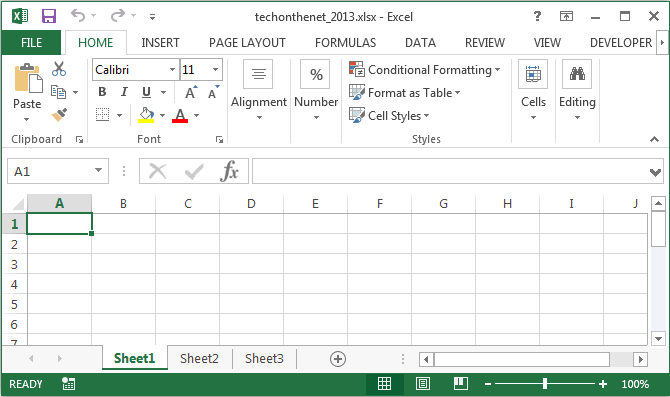Click the Save icon in quick access toolbar
This screenshot has width=670, height=397.
coord(49,16)
